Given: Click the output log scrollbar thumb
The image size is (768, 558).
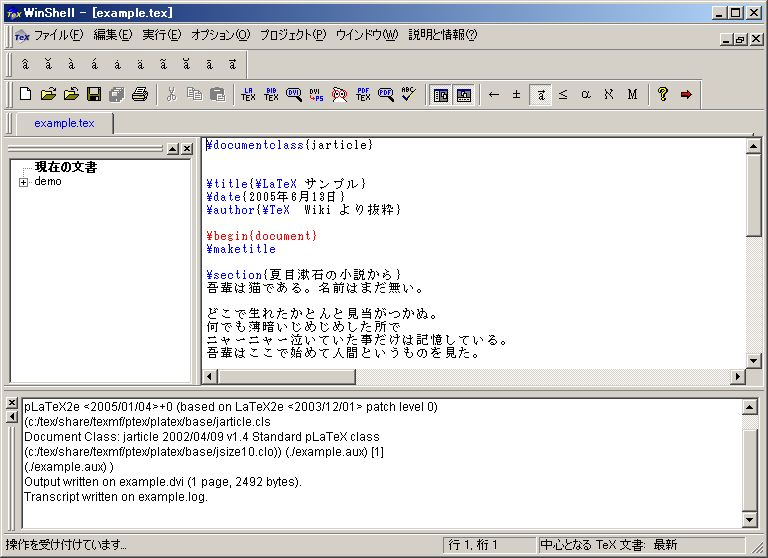Looking at the screenshot, I should tap(749, 468).
